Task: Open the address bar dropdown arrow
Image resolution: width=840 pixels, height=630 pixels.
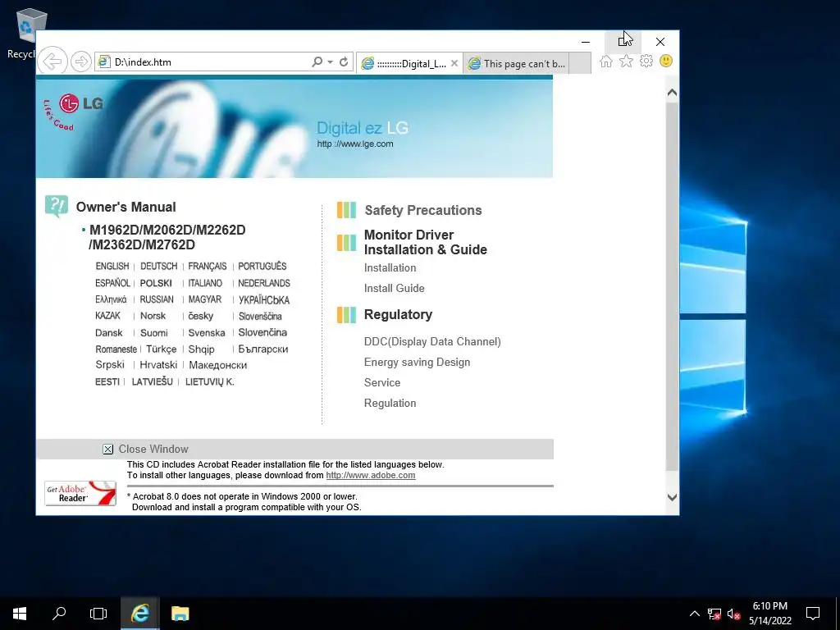Action: (x=330, y=62)
